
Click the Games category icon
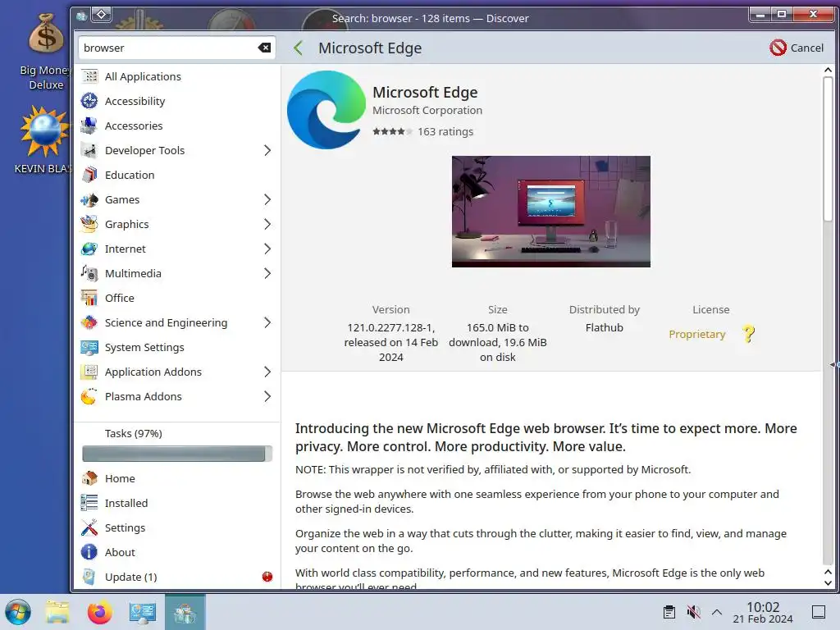89,200
